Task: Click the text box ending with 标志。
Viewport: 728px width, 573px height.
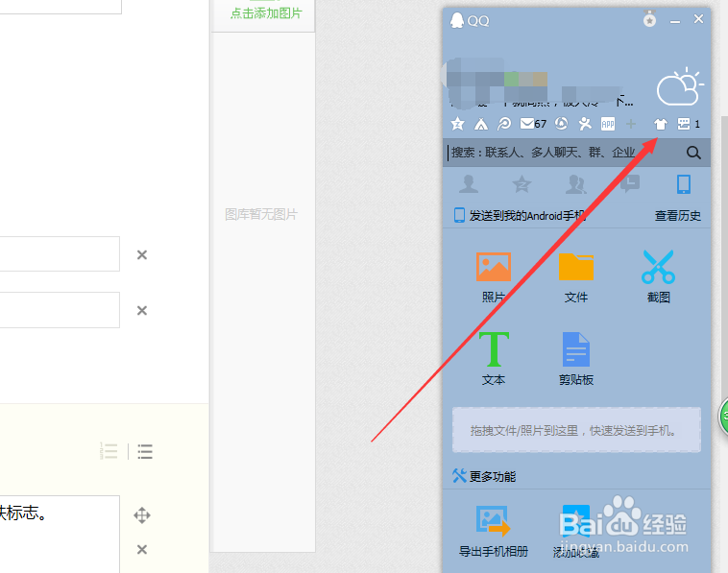Action: pyautogui.click(x=60, y=534)
